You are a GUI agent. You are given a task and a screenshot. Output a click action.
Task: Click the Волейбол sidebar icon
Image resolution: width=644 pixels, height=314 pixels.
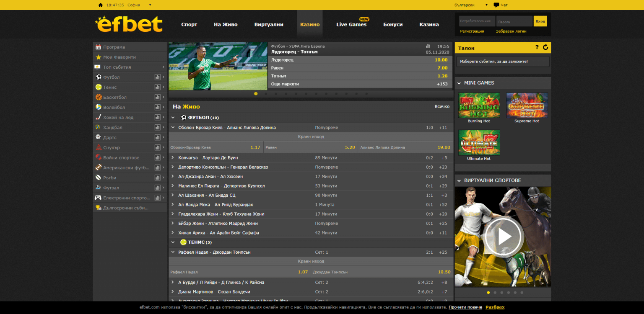coord(99,107)
